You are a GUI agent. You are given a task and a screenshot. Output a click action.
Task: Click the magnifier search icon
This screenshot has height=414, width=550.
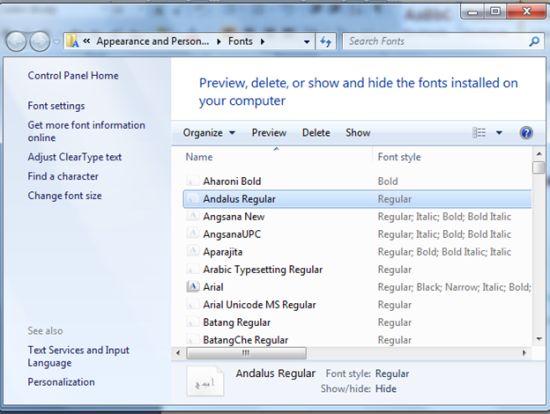(x=534, y=41)
